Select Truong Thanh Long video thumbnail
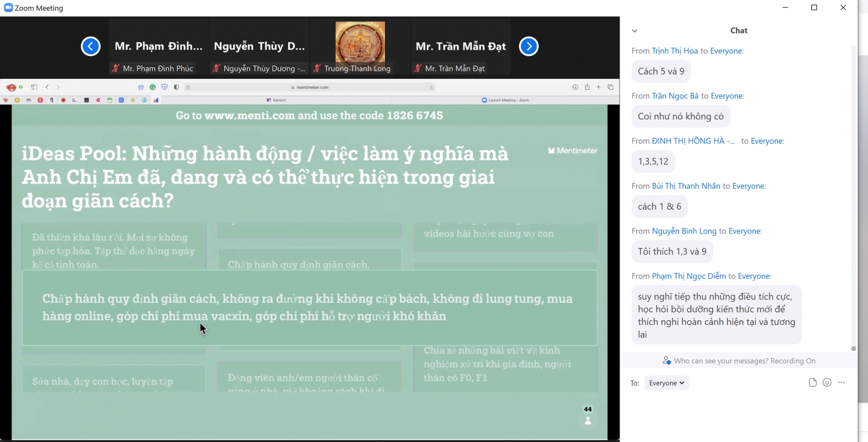The height and width of the screenshot is (442, 868). coord(360,47)
